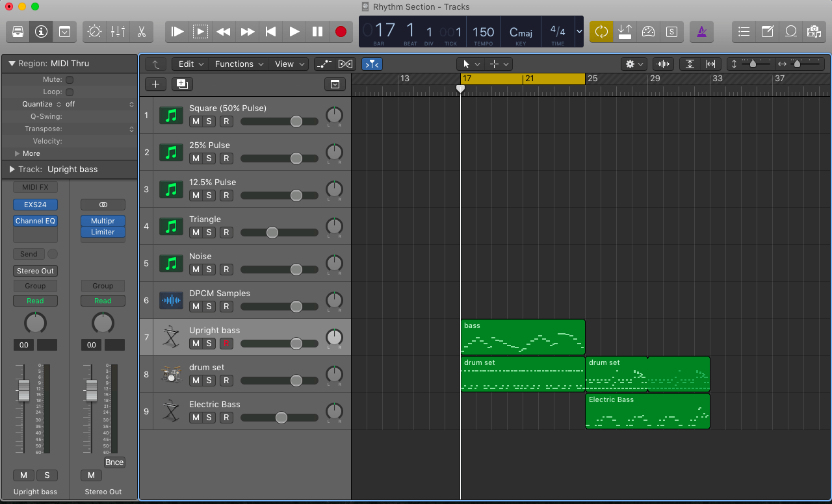Click the Tempo value 150 in the LCD

[x=483, y=32]
